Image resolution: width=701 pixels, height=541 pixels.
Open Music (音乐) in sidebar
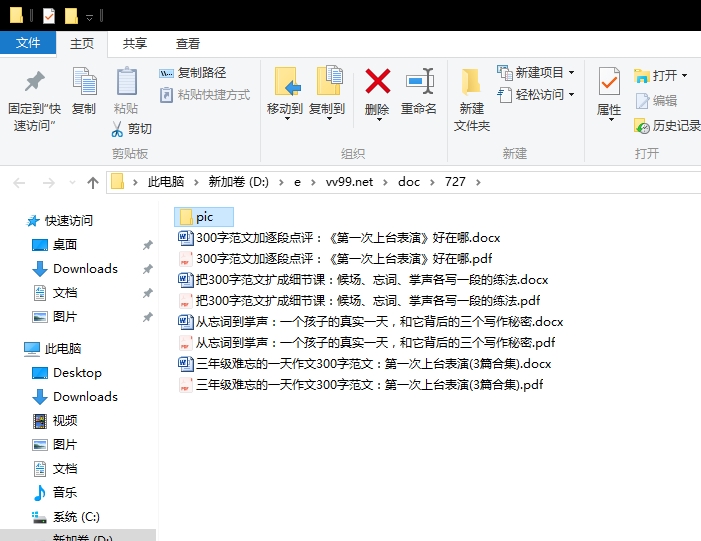[55, 493]
